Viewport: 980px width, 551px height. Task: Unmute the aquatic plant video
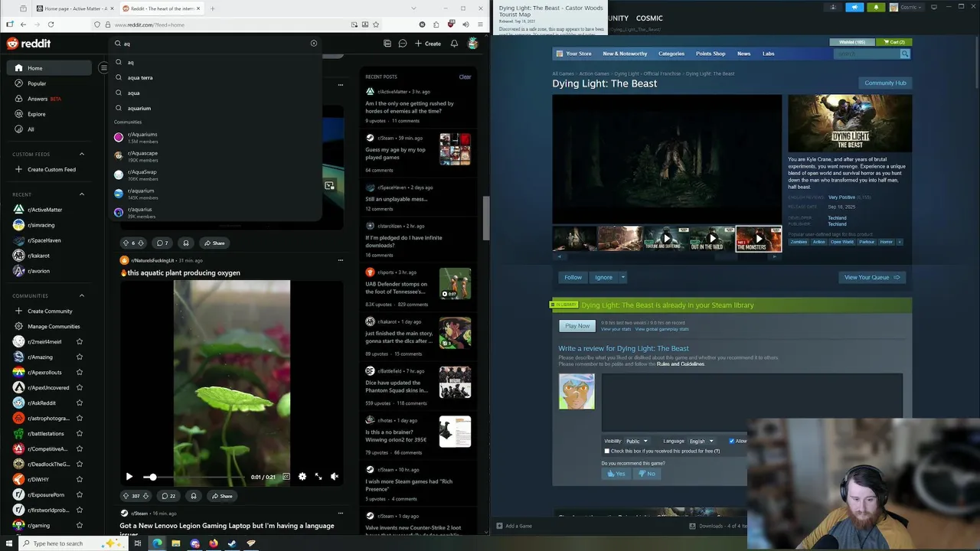tap(335, 477)
